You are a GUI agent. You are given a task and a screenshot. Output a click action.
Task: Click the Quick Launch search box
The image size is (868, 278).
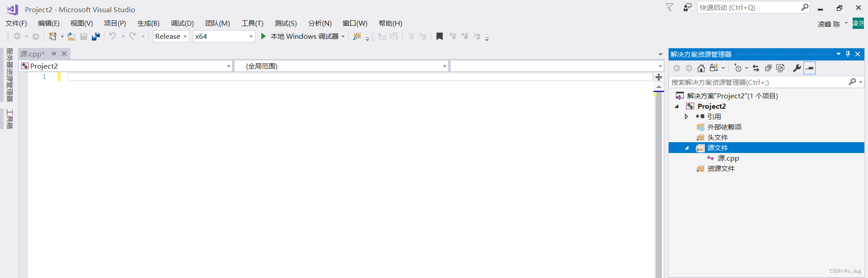point(753,8)
